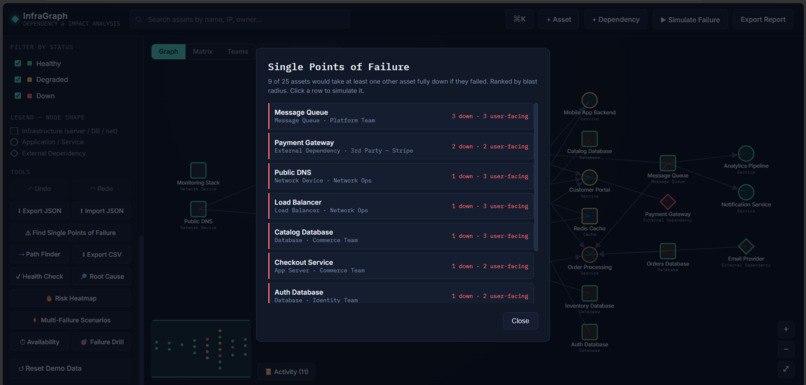Click the Customer Portal node
This screenshot has height=385, width=806.
[x=590, y=177]
